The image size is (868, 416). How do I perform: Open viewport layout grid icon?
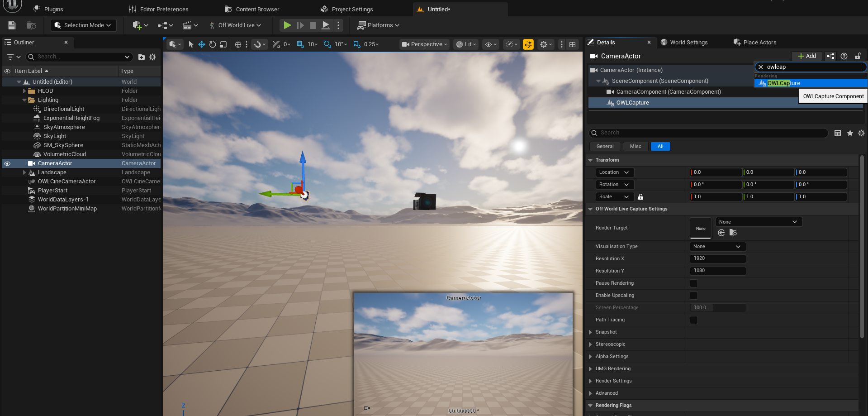tap(573, 44)
